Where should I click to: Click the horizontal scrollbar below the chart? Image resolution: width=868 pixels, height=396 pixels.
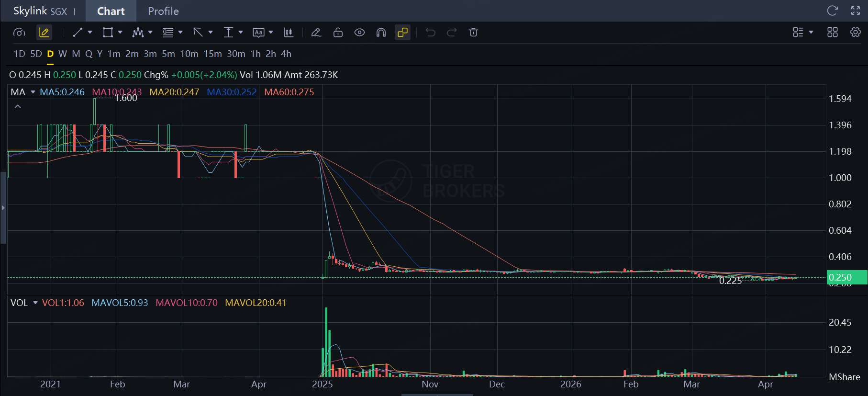pos(437,395)
